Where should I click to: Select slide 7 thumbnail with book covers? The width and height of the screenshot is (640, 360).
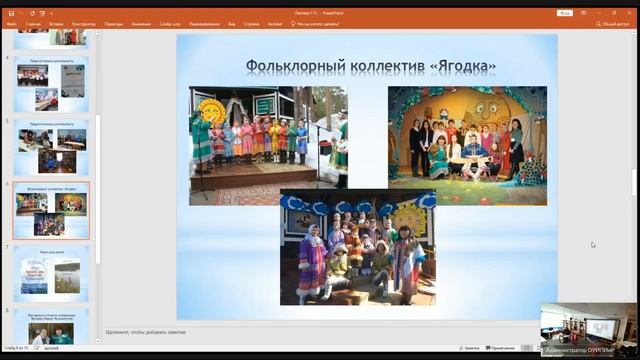click(x=51, y=274)
